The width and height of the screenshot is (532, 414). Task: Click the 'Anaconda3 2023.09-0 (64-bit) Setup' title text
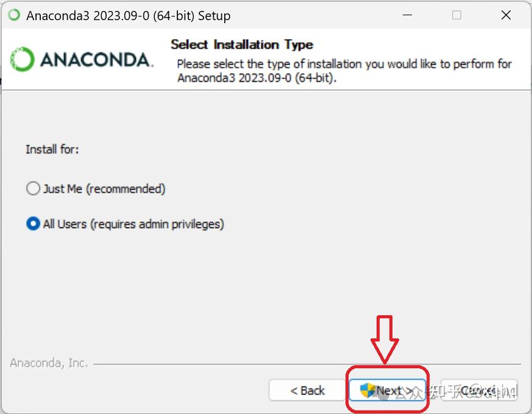pyautogui.click(x=128, y=16)
